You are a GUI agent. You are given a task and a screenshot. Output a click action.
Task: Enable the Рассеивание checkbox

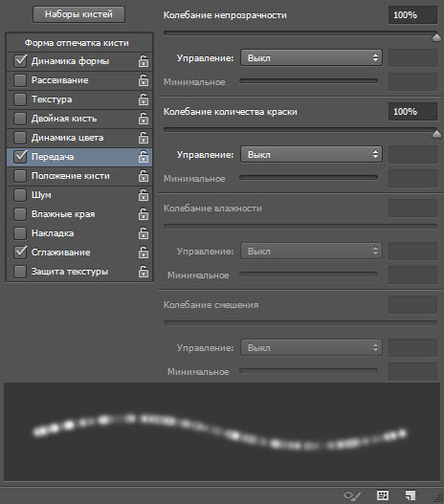20,80
